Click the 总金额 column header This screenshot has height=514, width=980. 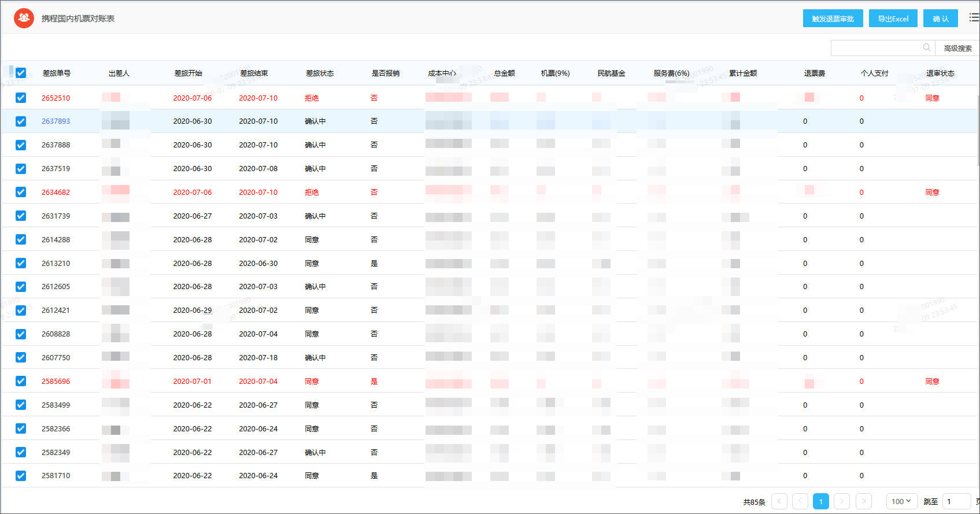tap(504, 73)
